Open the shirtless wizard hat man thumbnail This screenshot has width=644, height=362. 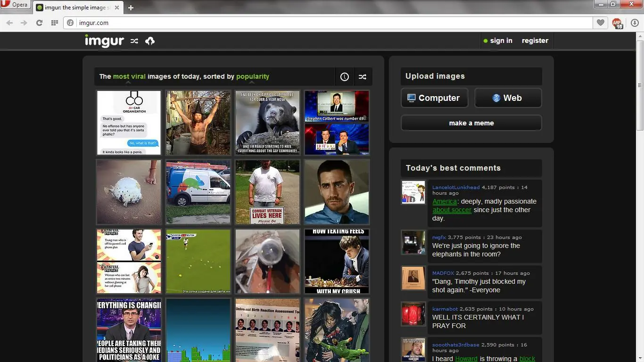point(198,123)
